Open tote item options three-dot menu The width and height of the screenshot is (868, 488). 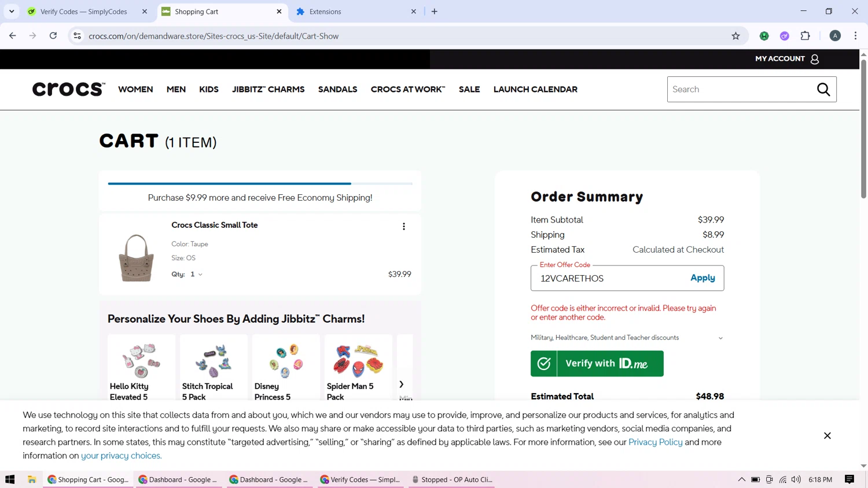[404, 227]
